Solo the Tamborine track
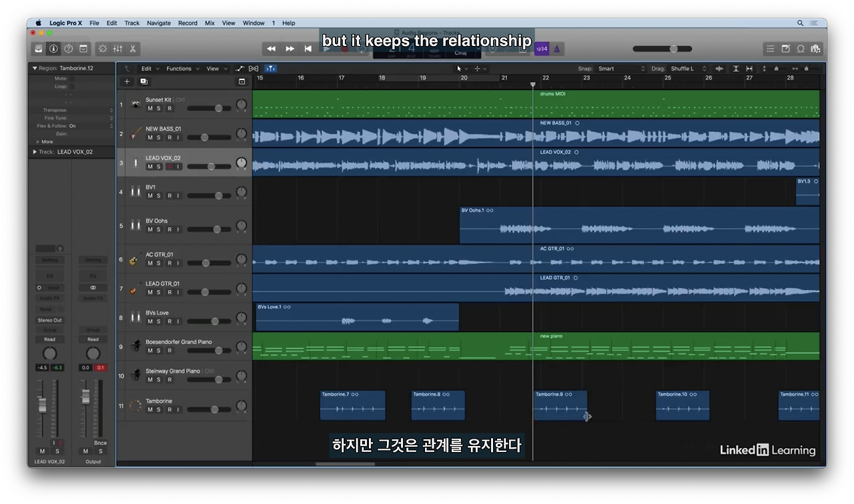This screenshot has width=854, height=504. click(159, 409)
